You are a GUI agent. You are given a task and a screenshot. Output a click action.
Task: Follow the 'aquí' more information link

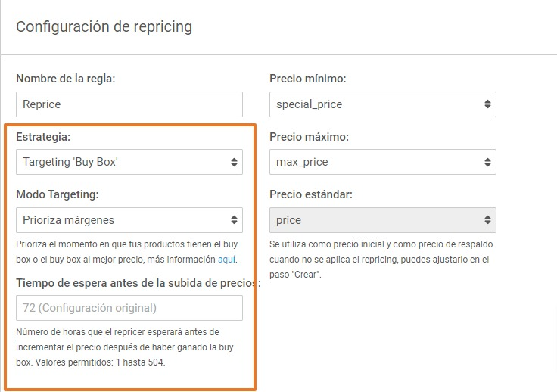point(226,260)
